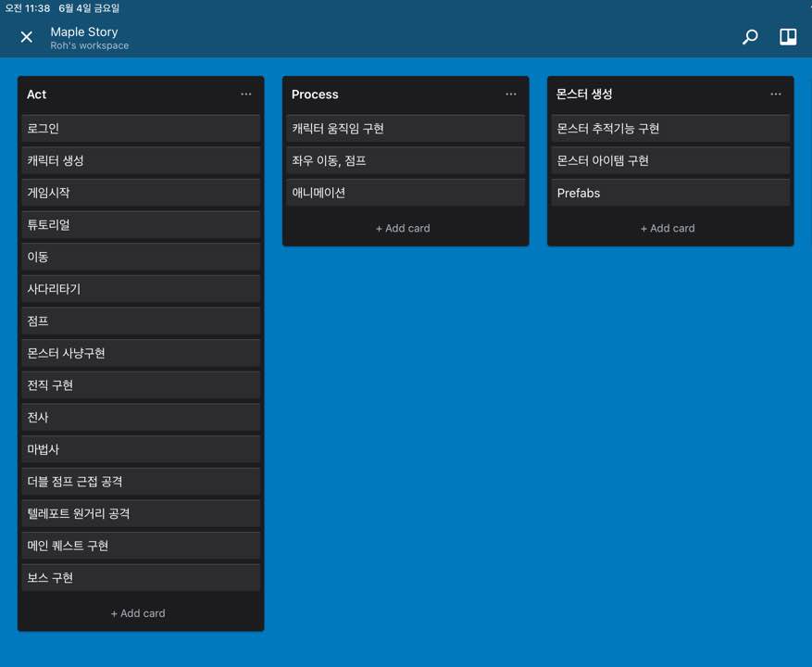Open the Act list options menu

tap(246, 94)
